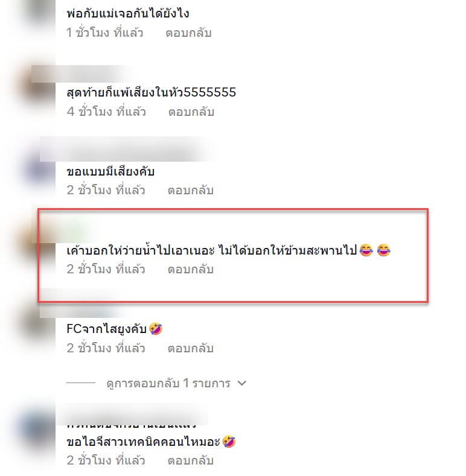Click the rolling-laugh emoji after "FCจากไสยูงคับ"
466x476 pixels.
click(156, 329)
